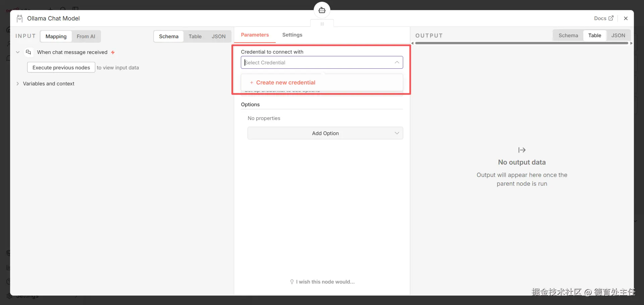Click the 'Ollama Chat Model' title
This screenshot has width=644, height=305.
[53, 18]
